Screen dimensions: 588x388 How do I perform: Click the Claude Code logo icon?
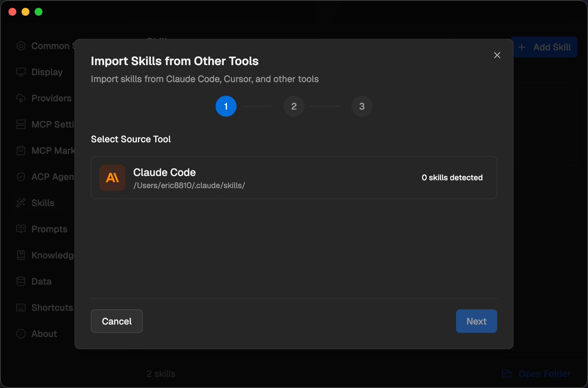pyautogui.click(x=112, y=178)
